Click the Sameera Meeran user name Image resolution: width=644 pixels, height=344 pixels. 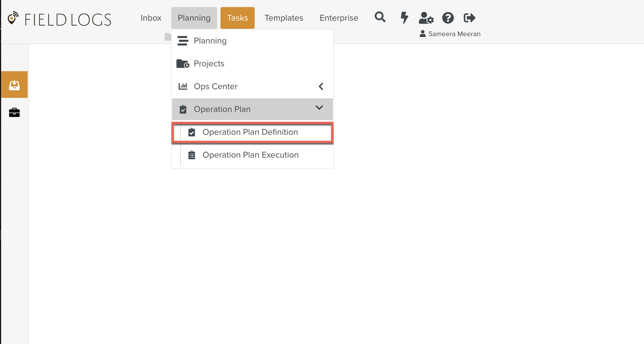point(454,34)
